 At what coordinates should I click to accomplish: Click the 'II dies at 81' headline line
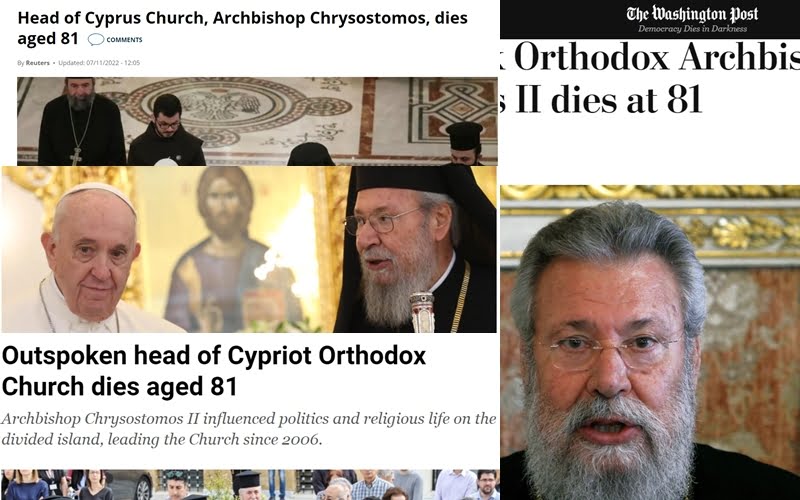(x=602, y=99)
